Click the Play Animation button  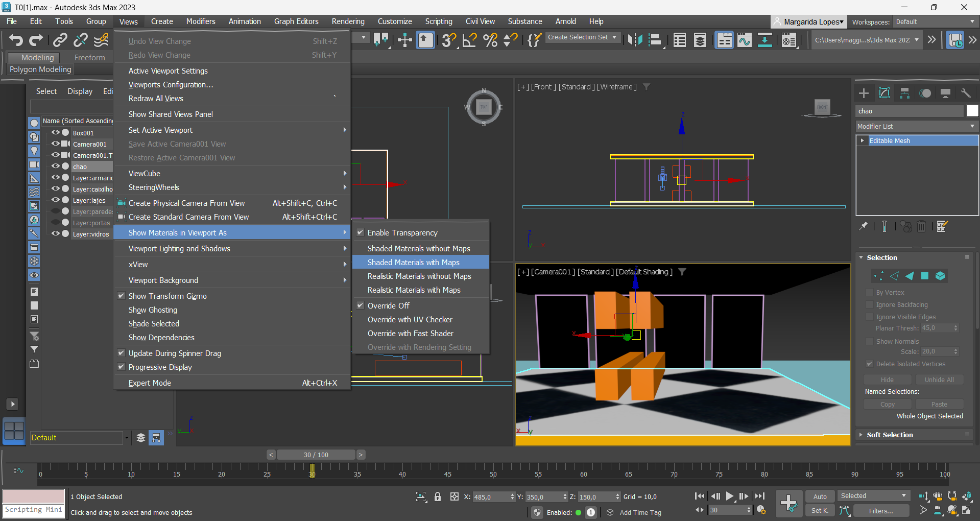tap(730, 496)
